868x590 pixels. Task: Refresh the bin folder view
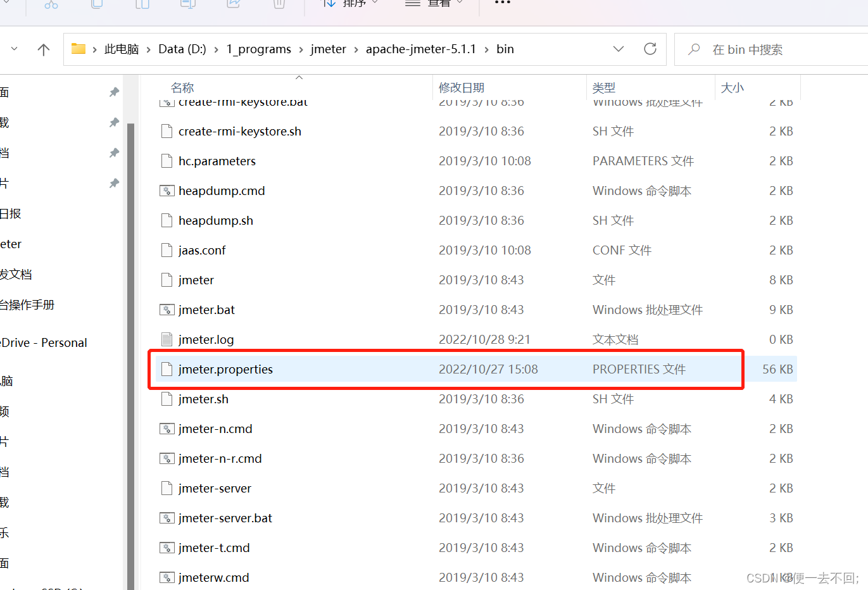pyautogui.click(x=650, y=49)
